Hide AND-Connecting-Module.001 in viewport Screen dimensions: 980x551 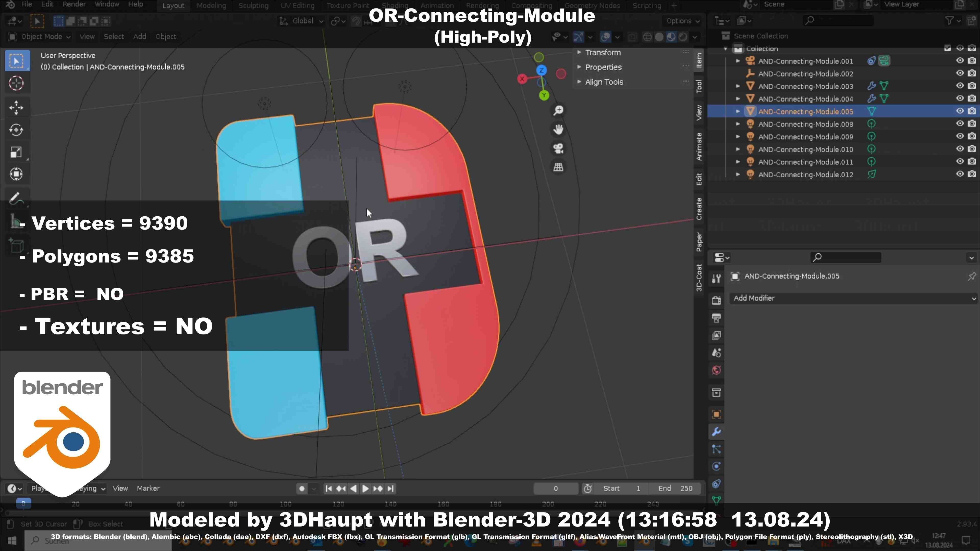click(960, 61)
